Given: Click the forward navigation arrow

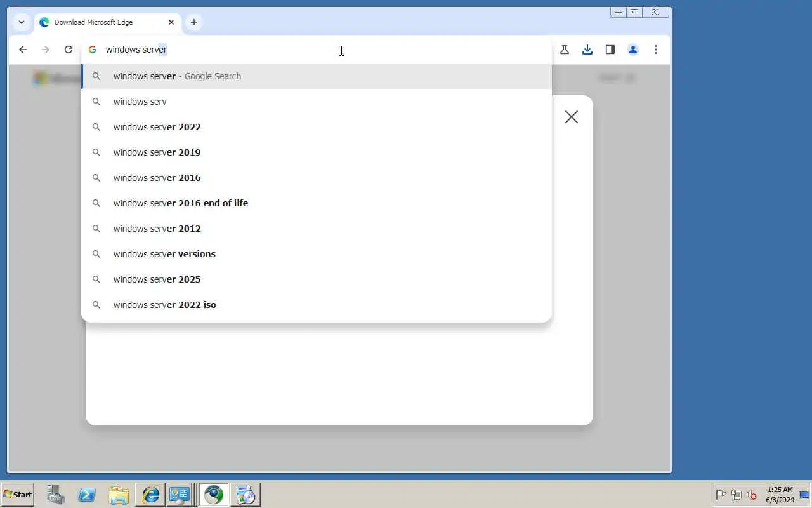Looking at the screenshot, I should [46, 50].
